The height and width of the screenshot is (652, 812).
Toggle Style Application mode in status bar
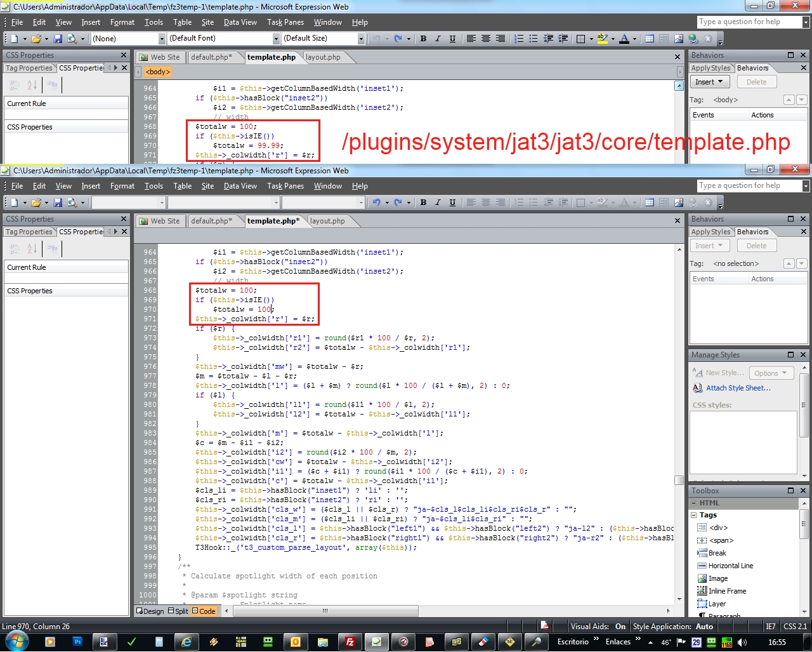coord(672,627)
